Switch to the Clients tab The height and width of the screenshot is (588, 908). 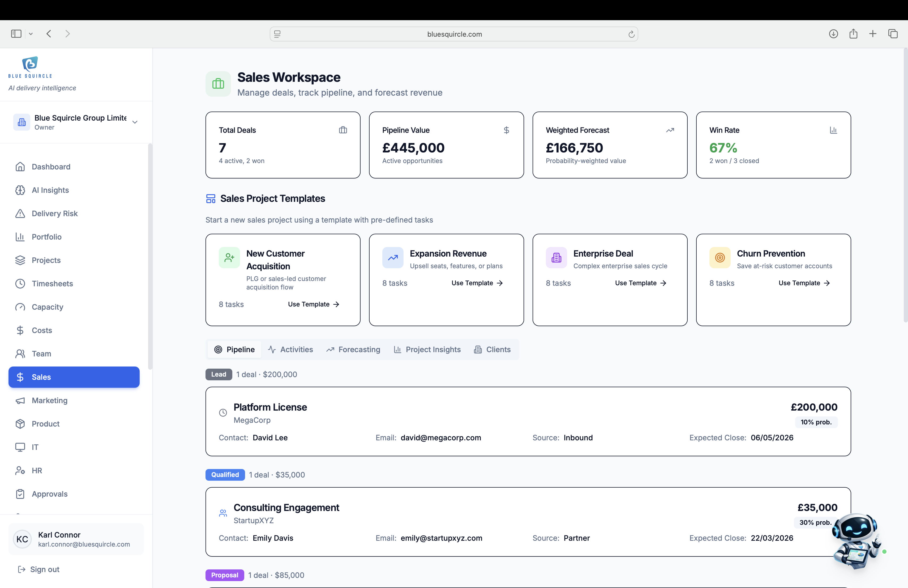(492, 350)
